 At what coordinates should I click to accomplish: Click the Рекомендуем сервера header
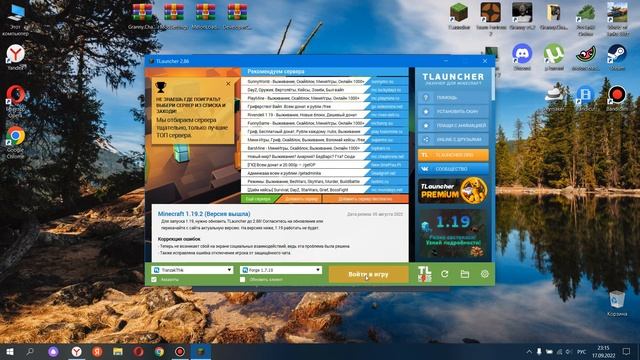click(276, 71)
